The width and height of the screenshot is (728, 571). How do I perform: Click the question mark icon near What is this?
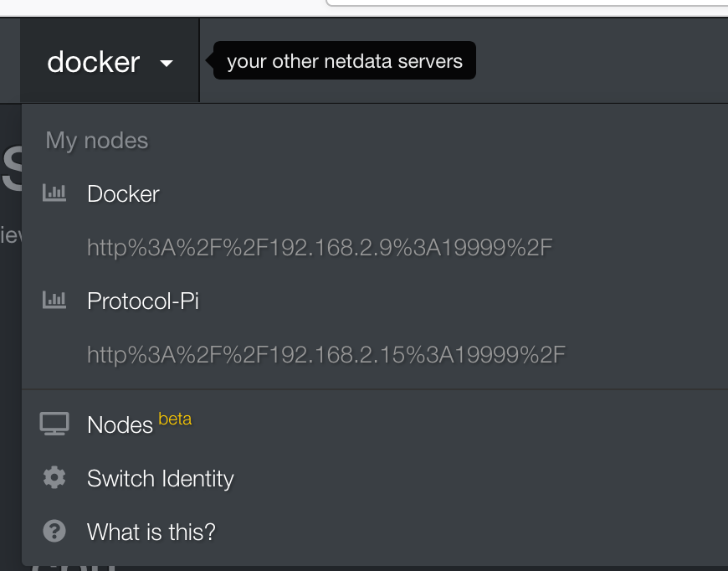click(x=54, y=532)
